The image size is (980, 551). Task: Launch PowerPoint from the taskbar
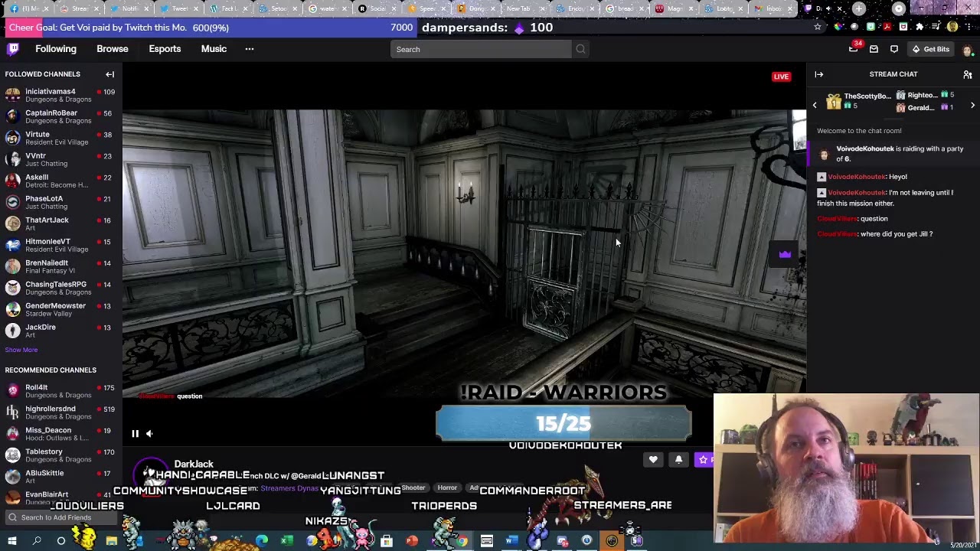click(412, 541)
